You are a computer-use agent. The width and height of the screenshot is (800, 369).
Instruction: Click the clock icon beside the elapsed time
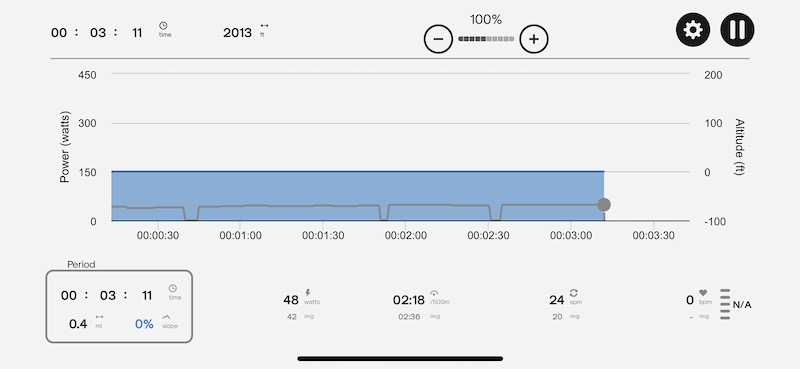[x=163, y=25]
